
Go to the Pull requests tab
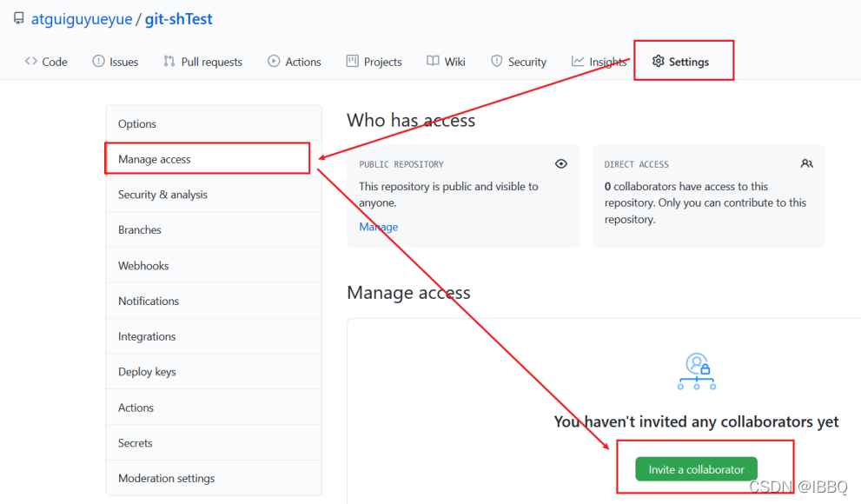pos(202,62)
